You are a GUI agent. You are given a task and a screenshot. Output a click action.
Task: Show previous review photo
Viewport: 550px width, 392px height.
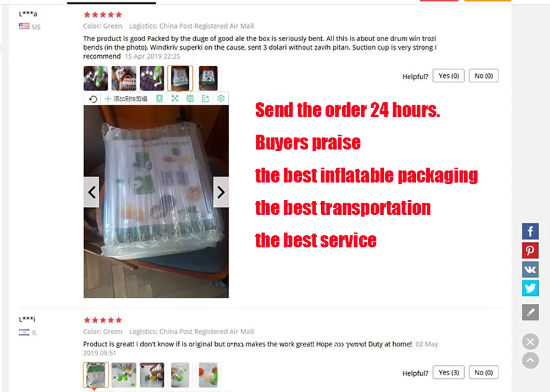[x=91, y=192]
